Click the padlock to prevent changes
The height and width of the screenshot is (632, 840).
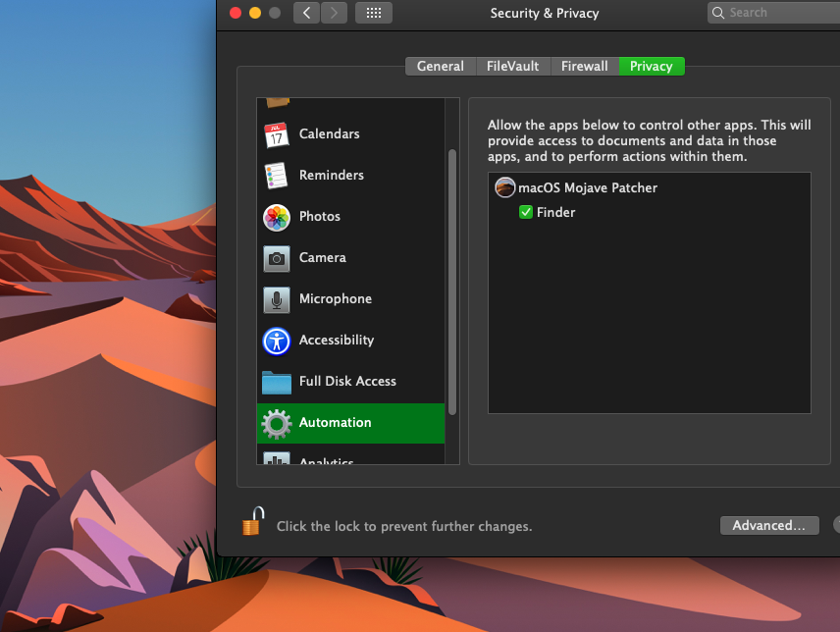pos(253,522)
